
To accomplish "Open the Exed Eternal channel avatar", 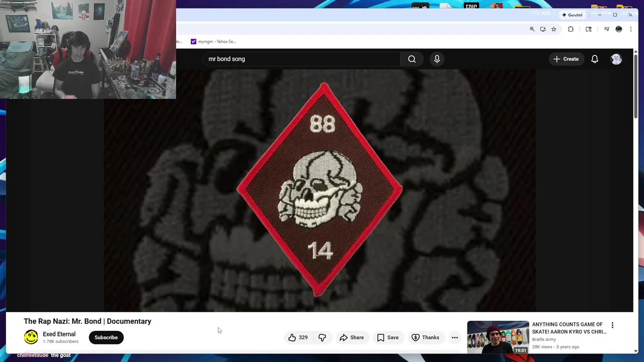I will [31, 337].
